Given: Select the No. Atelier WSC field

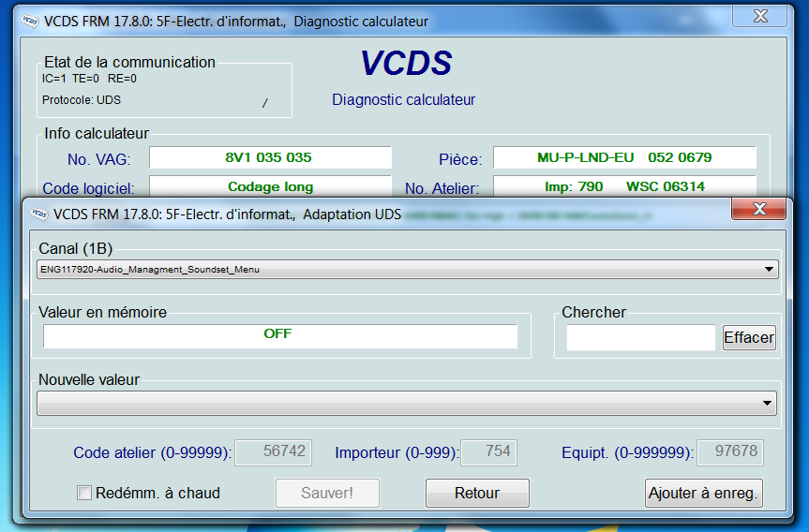Looking at the screenshot, I should click(623, 186).
